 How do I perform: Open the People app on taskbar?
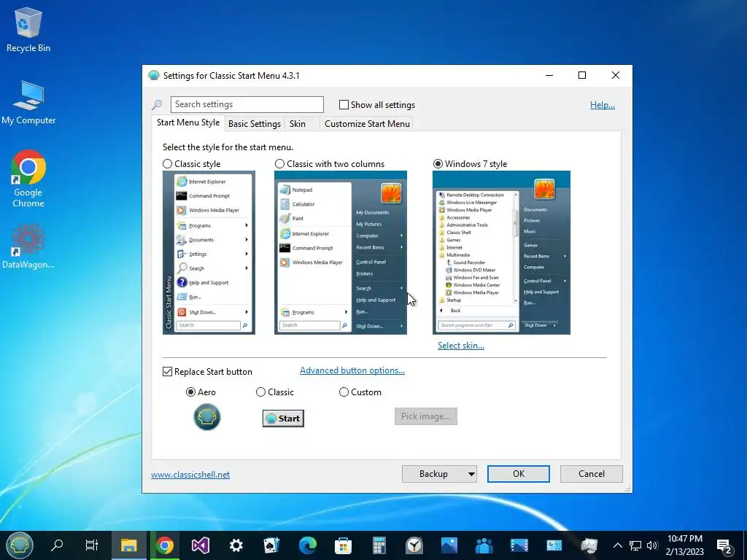pos(484,545)
